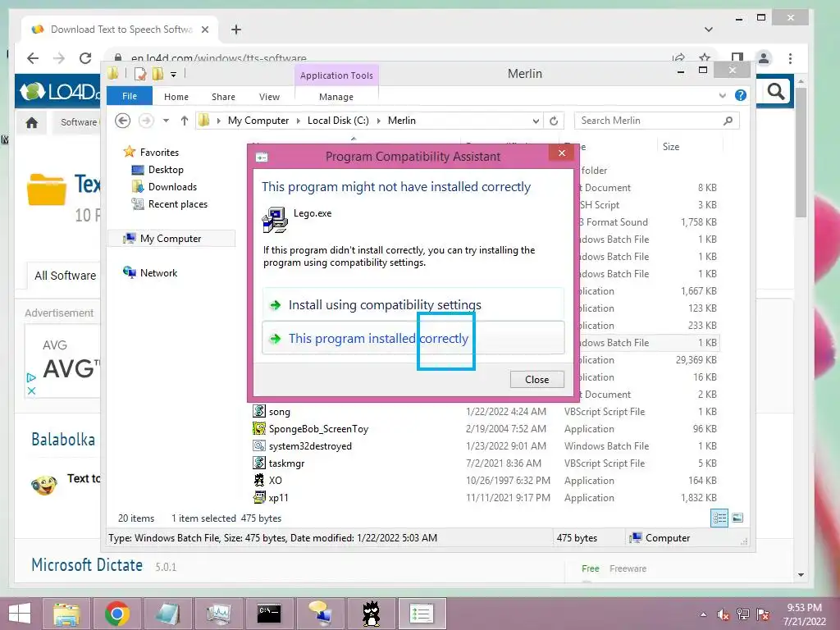
Task: Click Chrome's vertical scrollbar thumb
Action: (801, 152)
